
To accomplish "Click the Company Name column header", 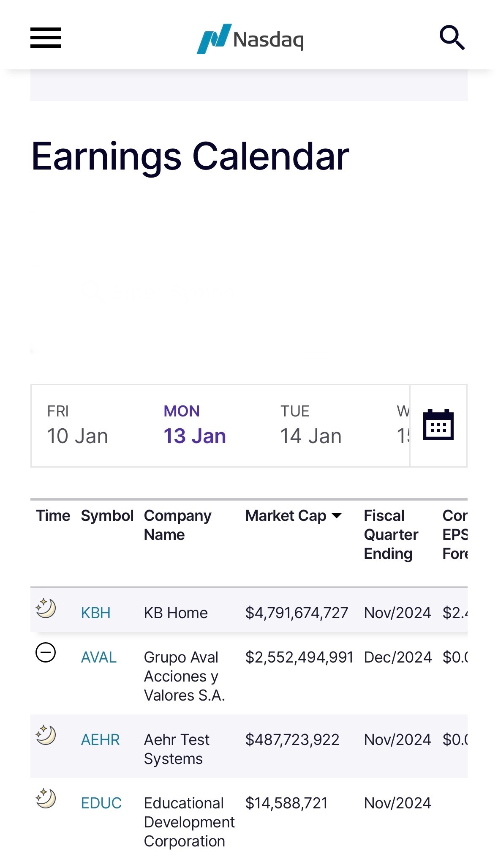I will (x=177, y=525).
